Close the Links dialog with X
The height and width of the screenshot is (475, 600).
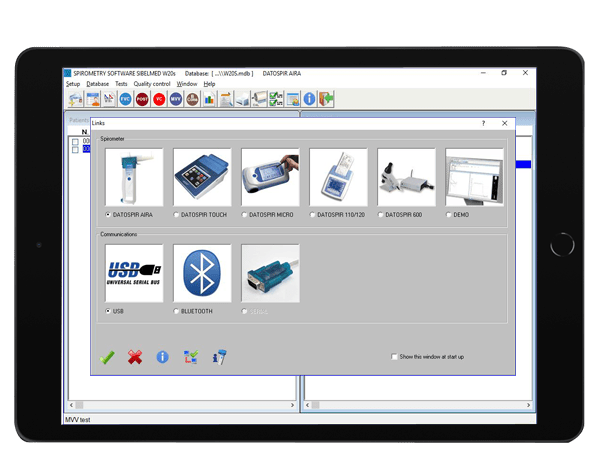point(505,123)
